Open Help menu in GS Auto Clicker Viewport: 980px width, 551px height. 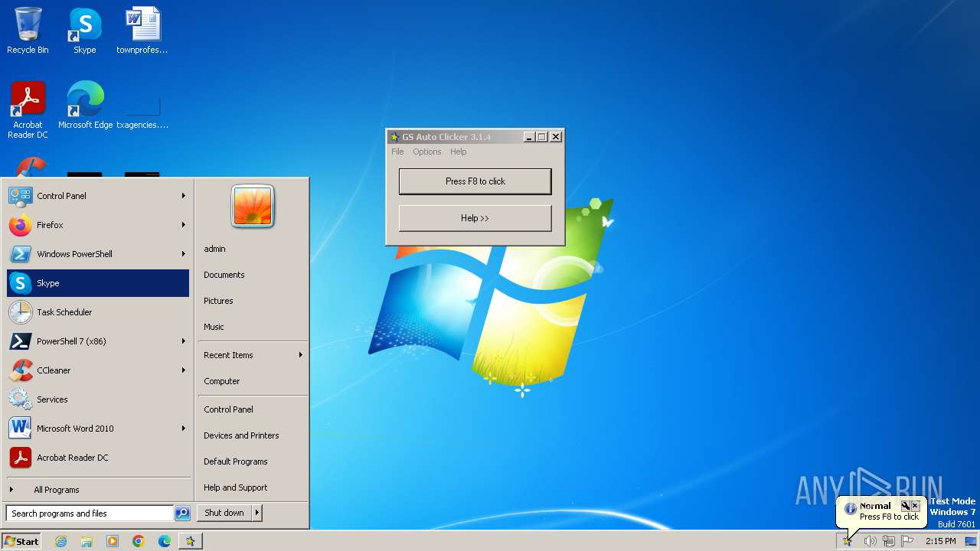click(x=458, y=152)
